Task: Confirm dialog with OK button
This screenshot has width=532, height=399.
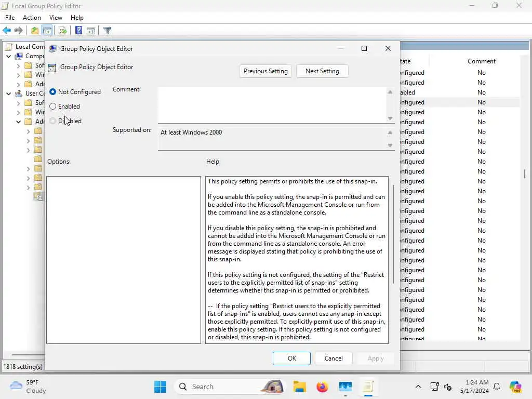Action: (x=292, y=358)
